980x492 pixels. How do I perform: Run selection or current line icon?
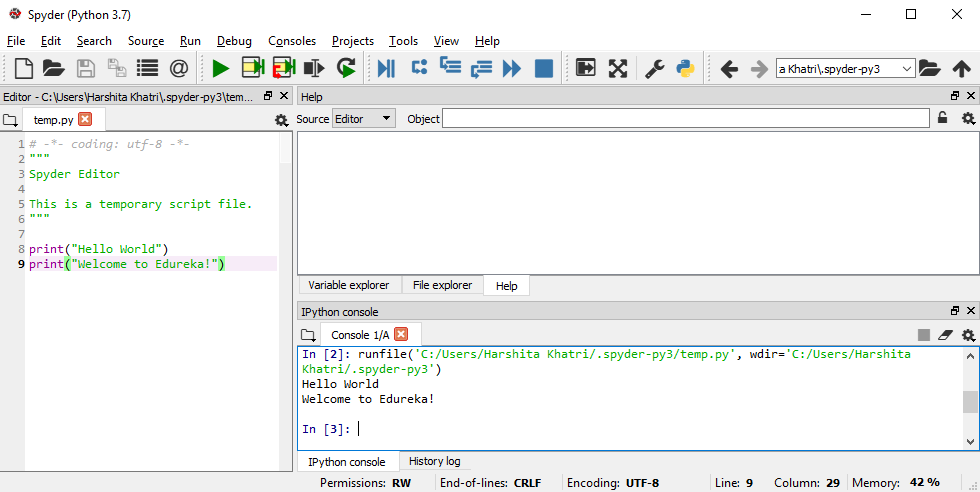tap(314, 68)
